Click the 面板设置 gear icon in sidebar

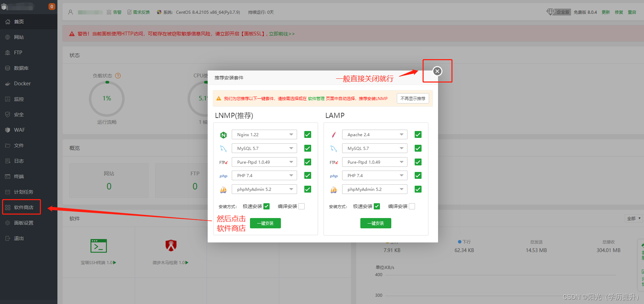8,223
